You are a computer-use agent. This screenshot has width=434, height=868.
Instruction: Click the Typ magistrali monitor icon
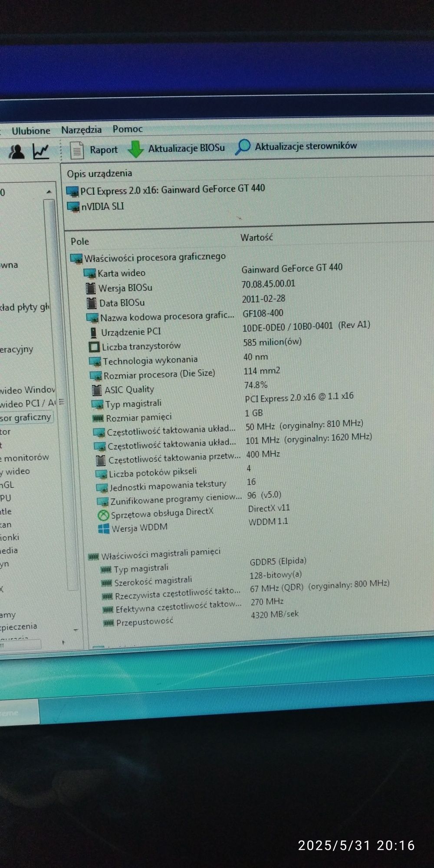coord(97,404)
